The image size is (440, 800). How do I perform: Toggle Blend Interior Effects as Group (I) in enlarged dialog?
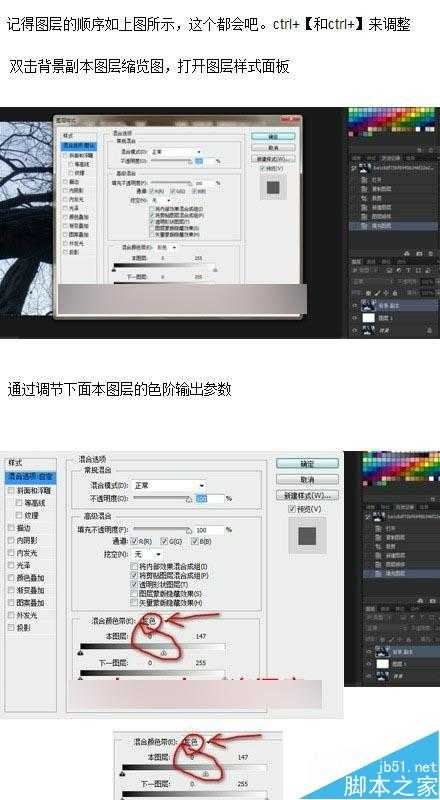coord(134,566)
